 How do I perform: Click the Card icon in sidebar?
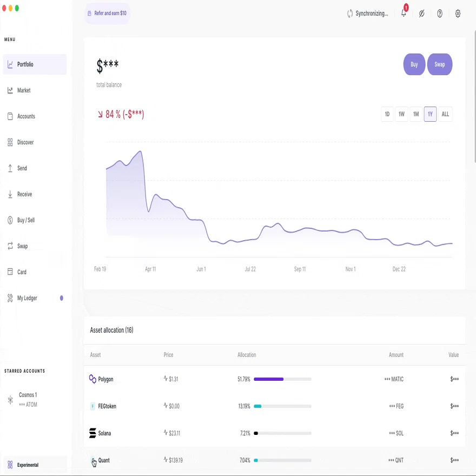pos(10,272)
